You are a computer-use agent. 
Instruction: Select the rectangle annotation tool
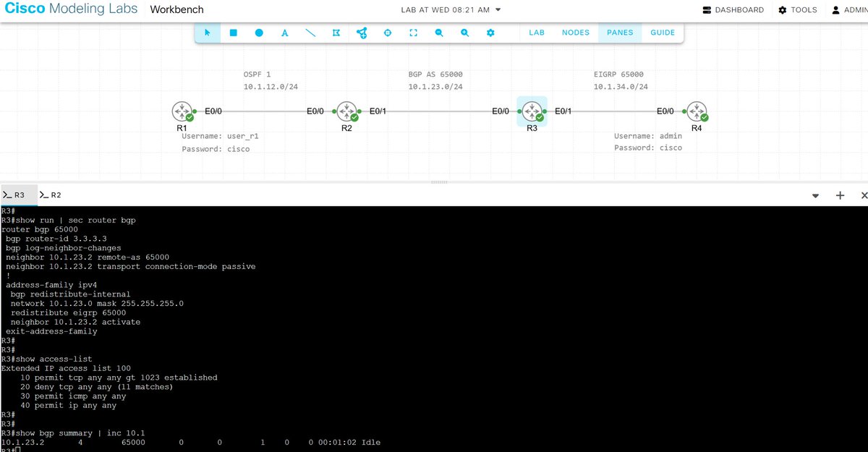(234, 33)
